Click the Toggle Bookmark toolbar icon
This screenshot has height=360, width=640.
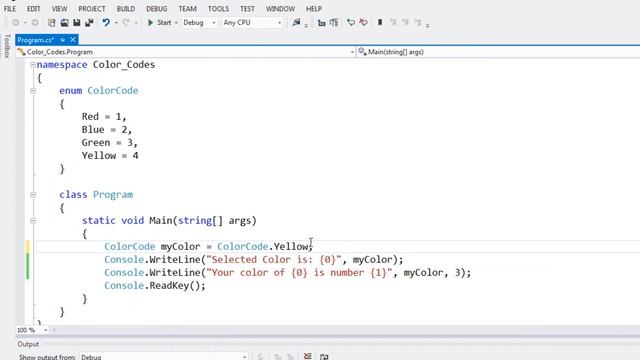click(x=380, y=23)
